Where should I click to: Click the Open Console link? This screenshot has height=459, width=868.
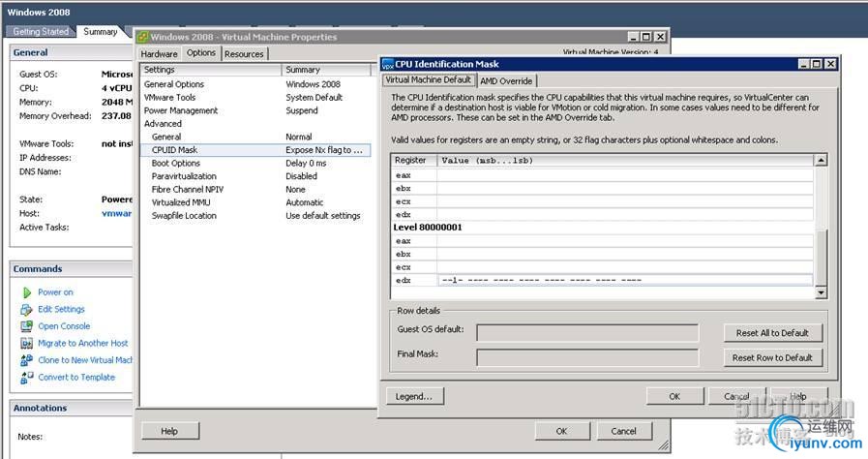[64, 326]
